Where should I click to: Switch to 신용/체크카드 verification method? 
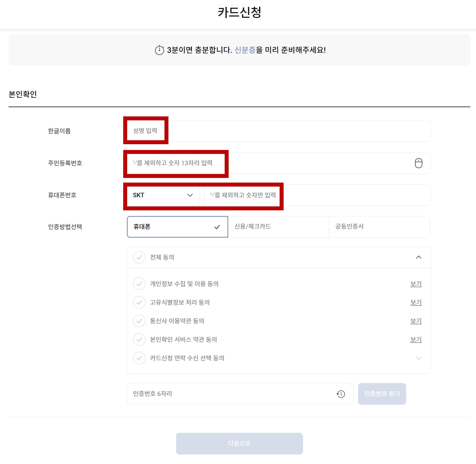click(279, 227)
